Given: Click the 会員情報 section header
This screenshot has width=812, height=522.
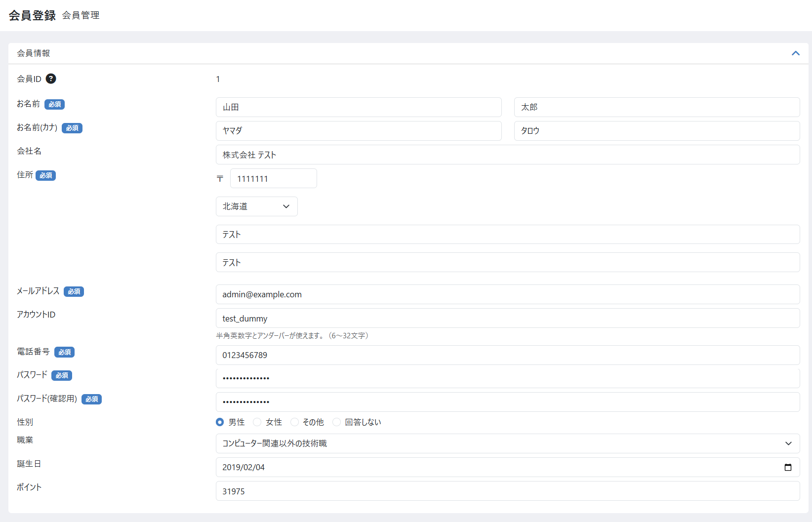Looking at the screenshot, I should (x=408, y=53).
